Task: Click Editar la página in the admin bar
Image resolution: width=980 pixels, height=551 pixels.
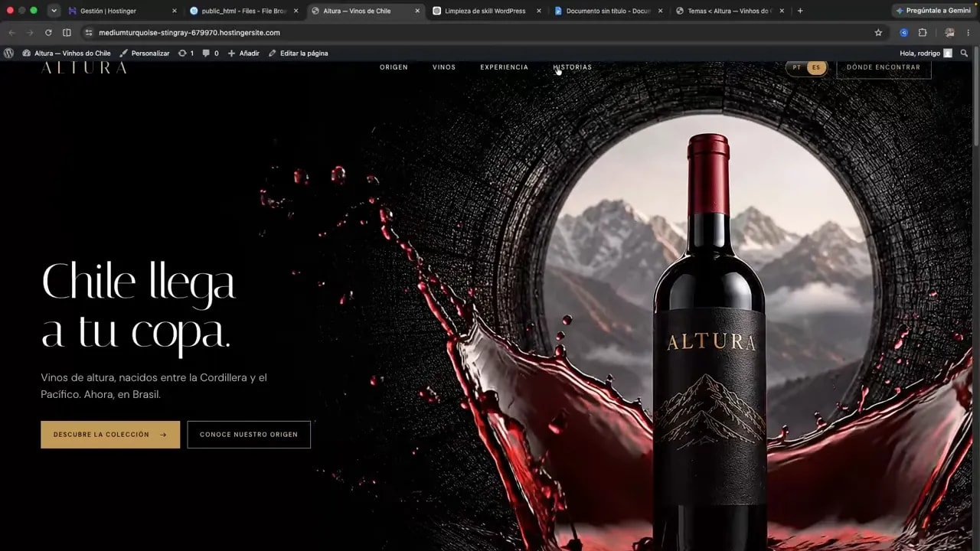Action: coord(298,53)
